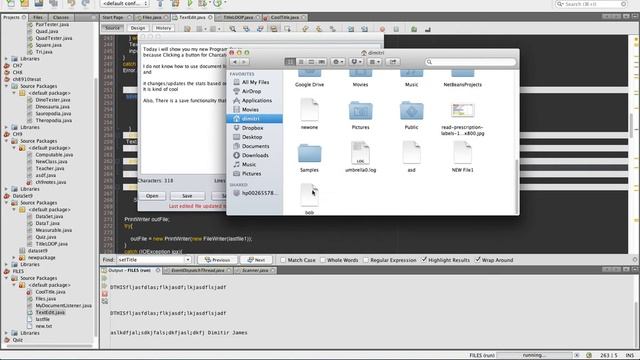This screenshot has width=640, height=360.
Task: Open the CoolTitle.java editor tab
Action: [284, 18]
